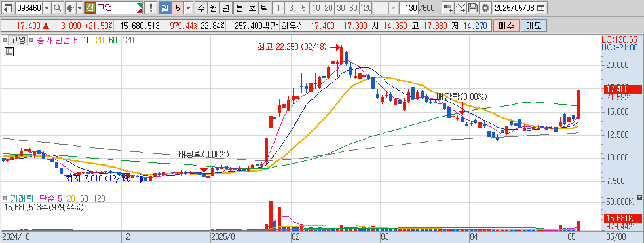644x243 pixels.
Task: Toggle the square before 종가 단순 legend
Action: click(31, 40)
